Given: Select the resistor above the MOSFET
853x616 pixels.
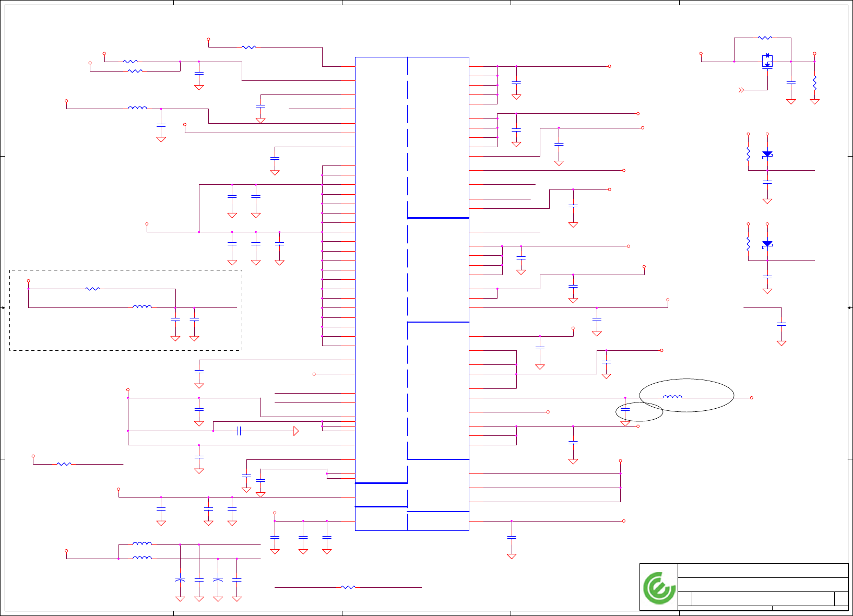Looking at the screenshot, I should point(765,38).
